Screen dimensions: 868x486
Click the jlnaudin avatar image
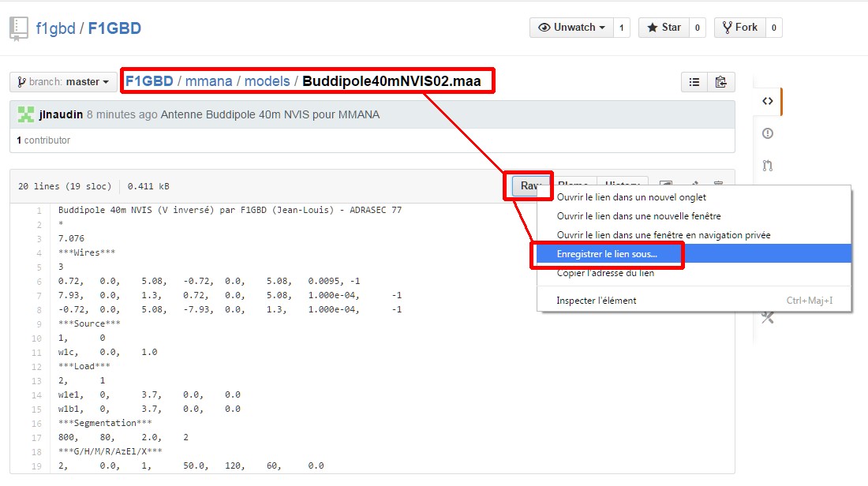26,114
